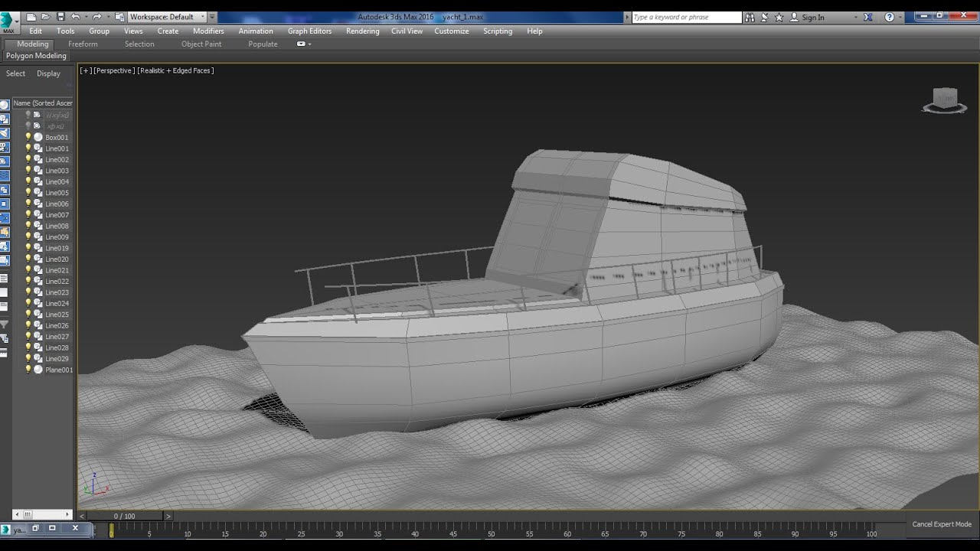Open the Modifiers menu
Viewport: 980px width, 551px height.
coord(208,31)
